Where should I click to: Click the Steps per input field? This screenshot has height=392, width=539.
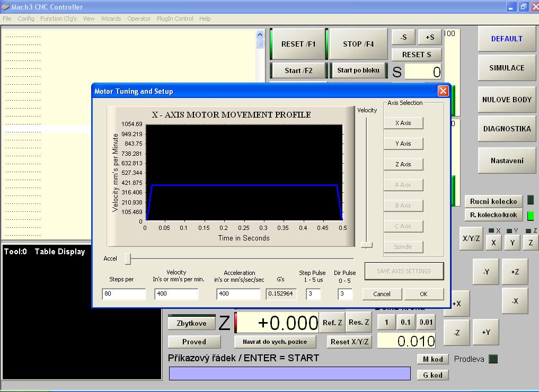pos(123,294)
